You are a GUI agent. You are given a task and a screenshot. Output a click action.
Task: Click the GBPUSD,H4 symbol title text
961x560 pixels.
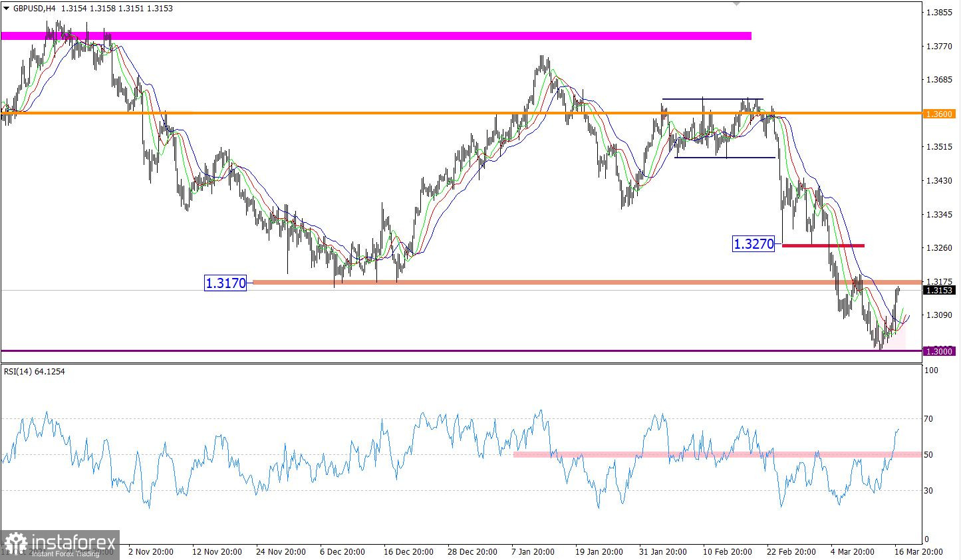point(34,9)
